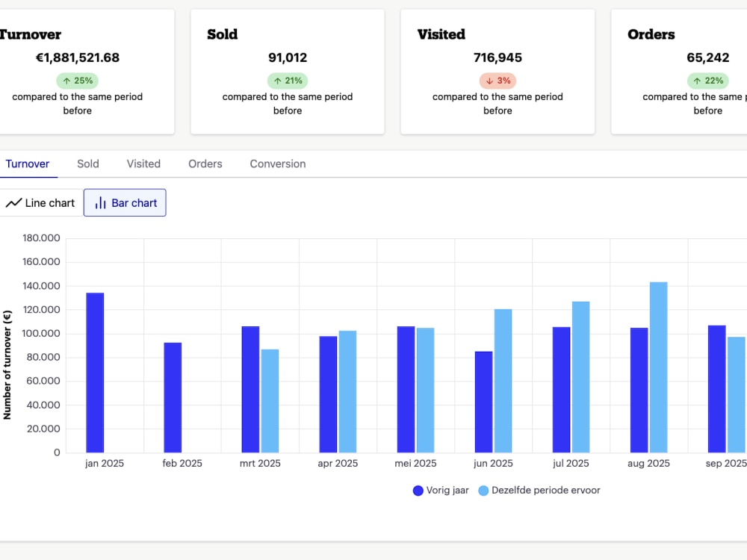Go to the Orders tab
747x560 pixels.
[x=205, y=164]
